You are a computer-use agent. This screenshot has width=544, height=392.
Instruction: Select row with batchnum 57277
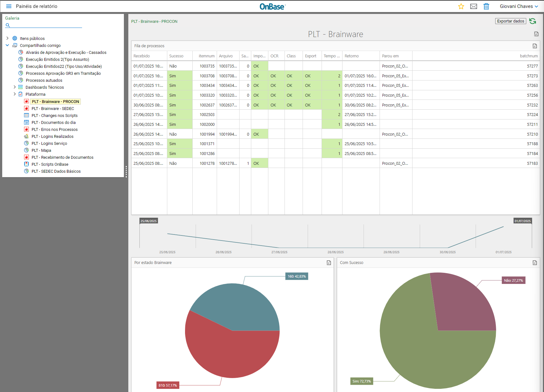(x=336, y=66)
